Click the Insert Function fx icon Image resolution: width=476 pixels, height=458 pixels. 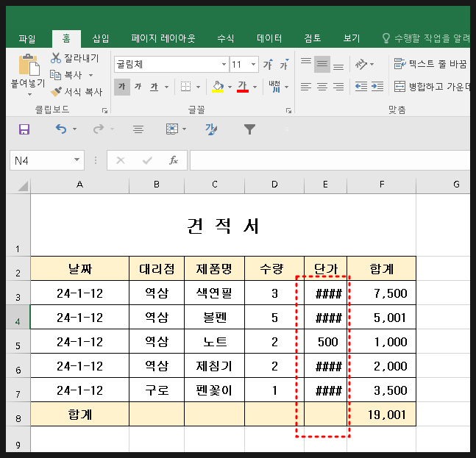point(174,160)
